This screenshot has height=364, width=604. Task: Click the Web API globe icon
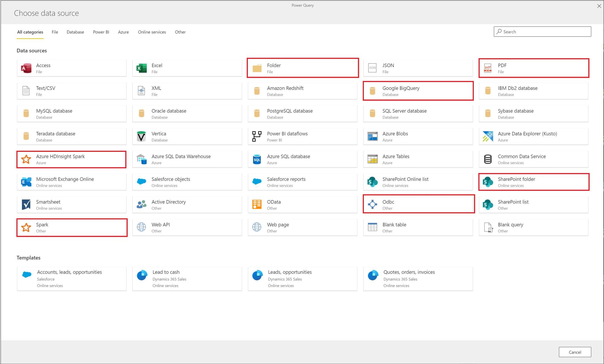(x=141, y=227)
